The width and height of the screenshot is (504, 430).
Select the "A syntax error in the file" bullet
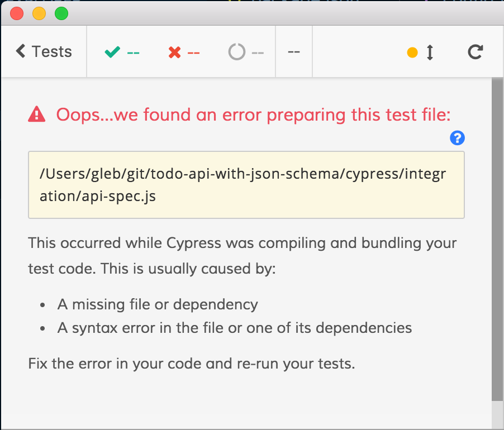235,327
